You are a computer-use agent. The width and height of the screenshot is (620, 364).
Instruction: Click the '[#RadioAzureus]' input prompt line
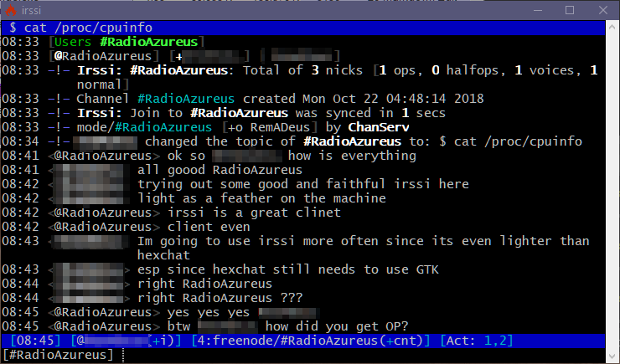click(303, 355)
